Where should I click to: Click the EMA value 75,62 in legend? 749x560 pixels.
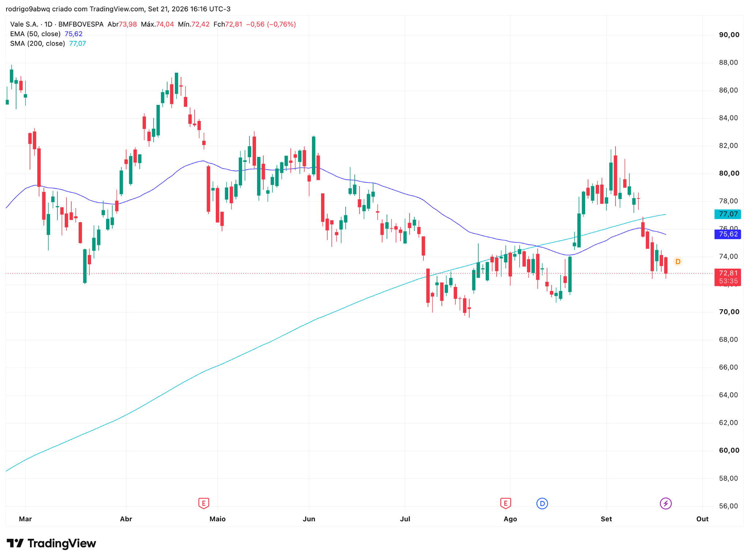tap(74, 34)
